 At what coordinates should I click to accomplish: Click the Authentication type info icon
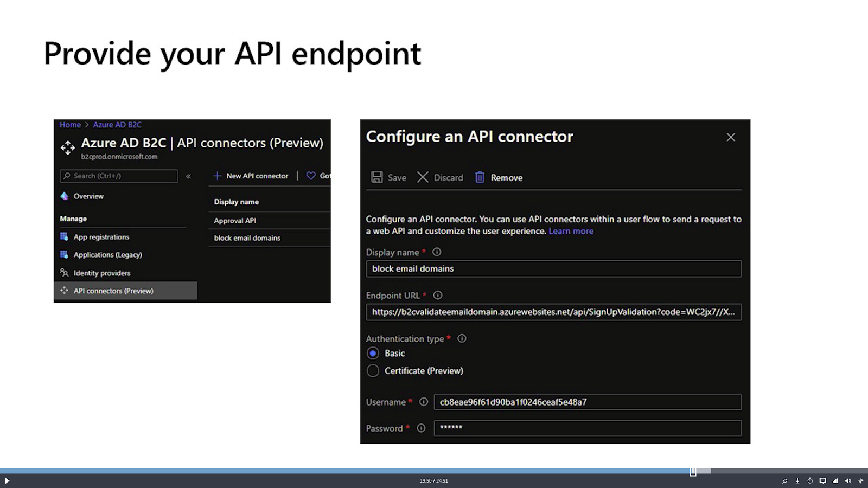pyautogui.click(x=462, y=338)
